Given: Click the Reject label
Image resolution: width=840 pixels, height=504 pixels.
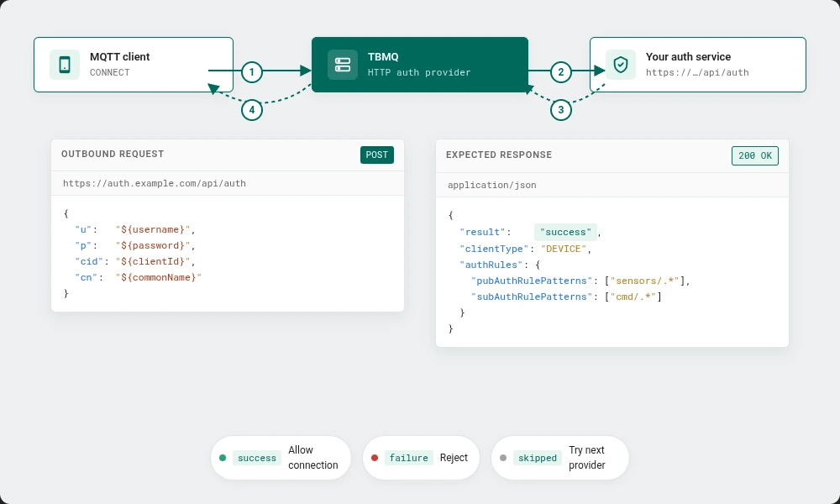Looking at the screenshot, I should [454, 458].
